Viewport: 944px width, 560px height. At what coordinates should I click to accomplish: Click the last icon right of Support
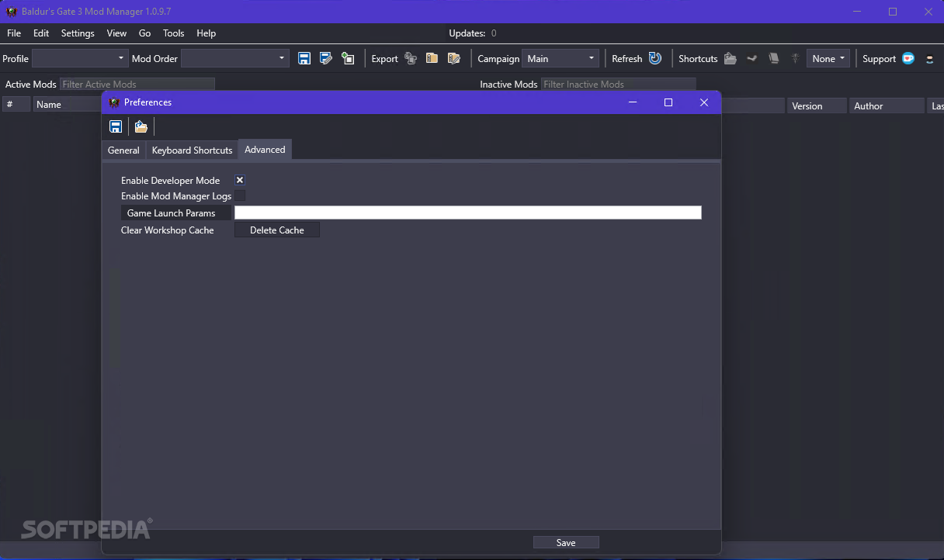point(930,58)
